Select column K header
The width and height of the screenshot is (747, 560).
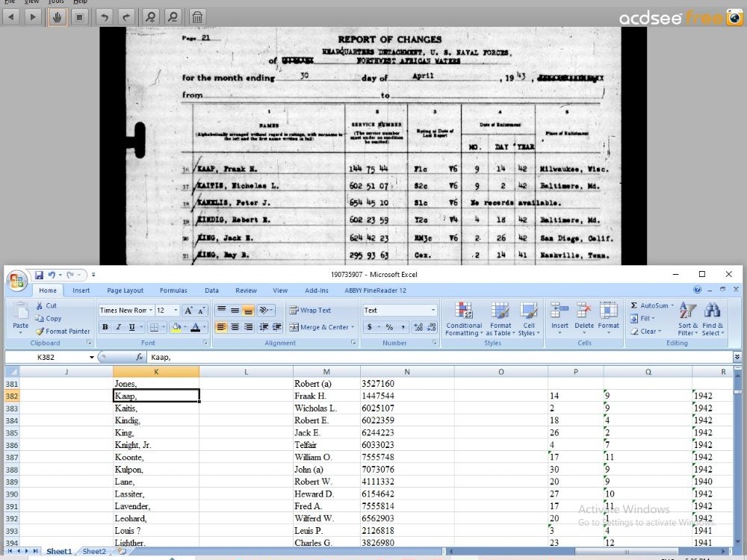coord(156,372)
